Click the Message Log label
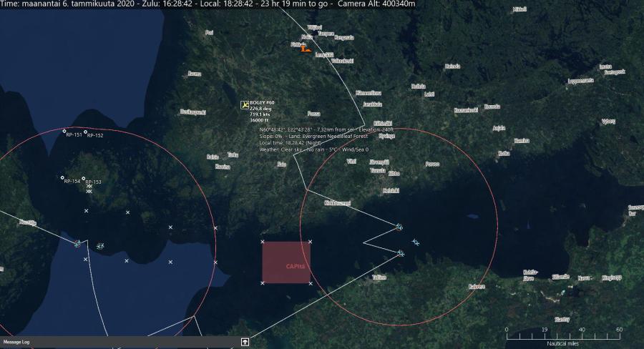Viewport: 644px width, 349px height. tap(16, 343)
